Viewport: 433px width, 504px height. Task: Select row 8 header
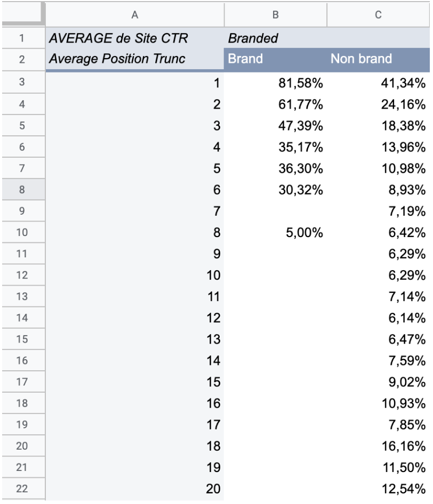[x=23, y=190]
